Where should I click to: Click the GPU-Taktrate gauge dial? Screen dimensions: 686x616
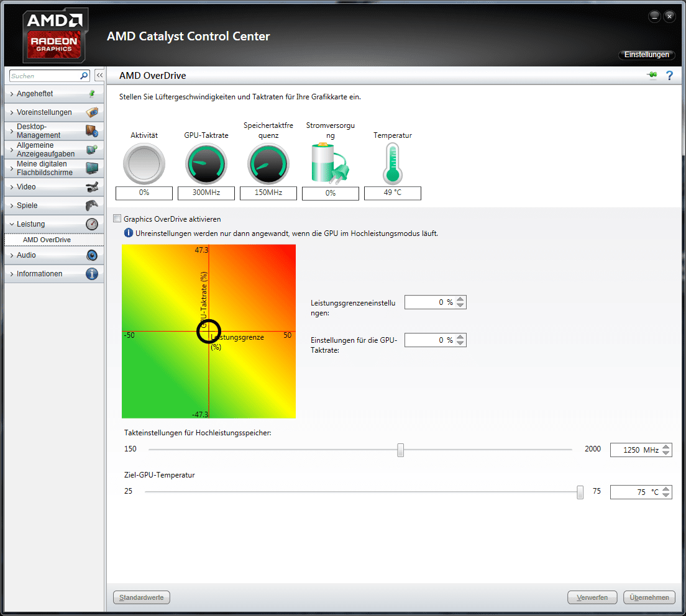[206, 164]
